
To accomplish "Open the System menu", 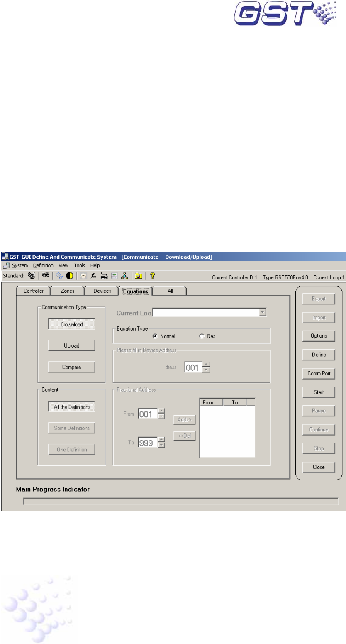I will click(20, 266).
